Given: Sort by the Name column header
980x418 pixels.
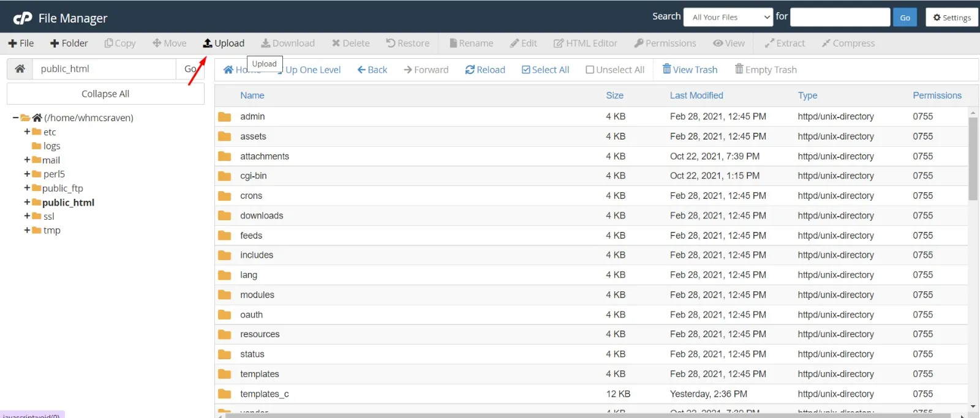Looking at the screenshot, I should [252, 95].
